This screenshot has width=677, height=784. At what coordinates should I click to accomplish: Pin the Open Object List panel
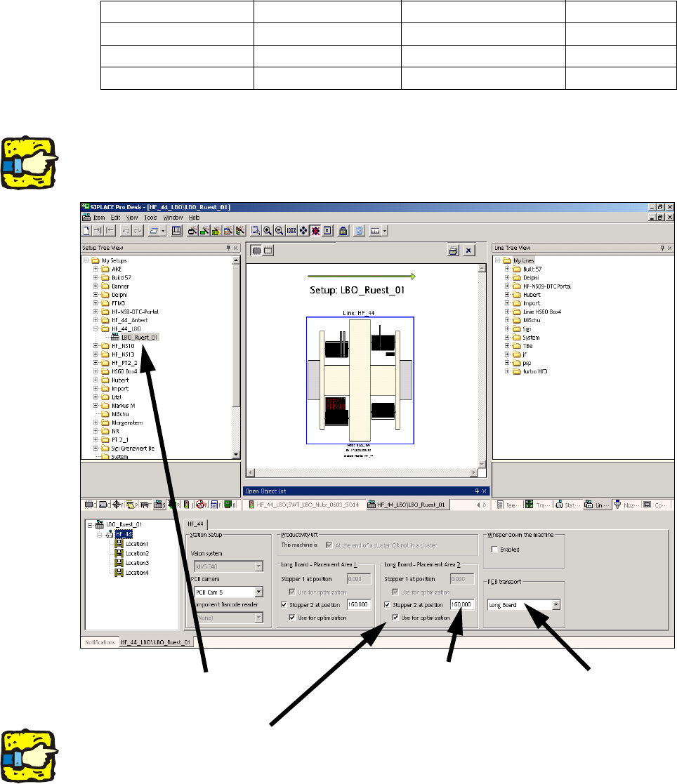pyautogui.click(x=477, y=491)
